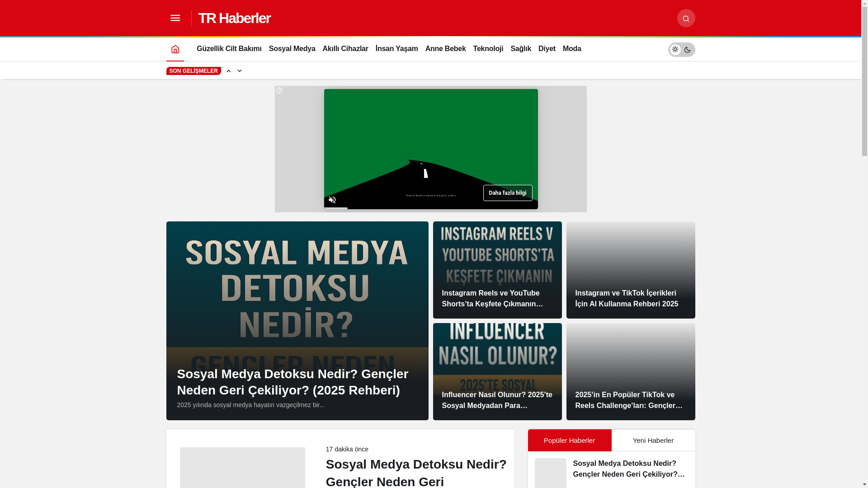
Task: Open Anne Bebek menu item
Action: (446, 49)
